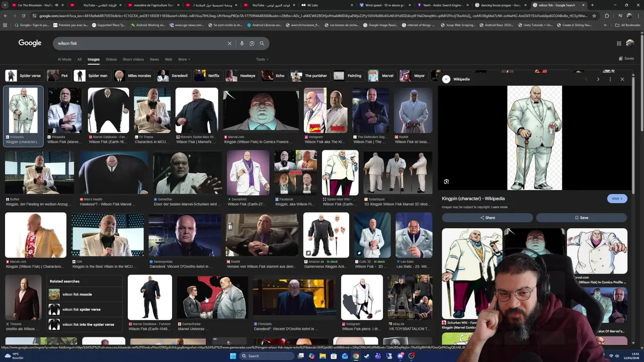Image resolution: width=644 pixels, height=362 pixels.
Task: Open the Wikipedia Kingpin (character) thumbnail
Action: pos(23,111)
